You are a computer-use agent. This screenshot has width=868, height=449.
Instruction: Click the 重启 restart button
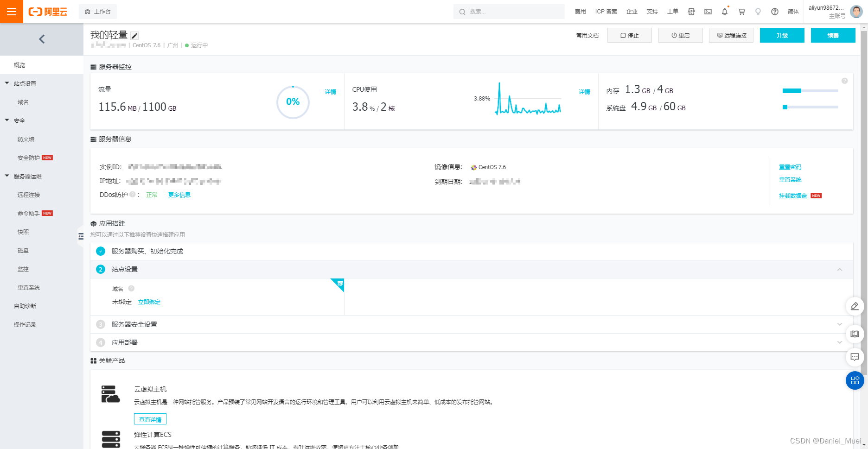[681, 35]
